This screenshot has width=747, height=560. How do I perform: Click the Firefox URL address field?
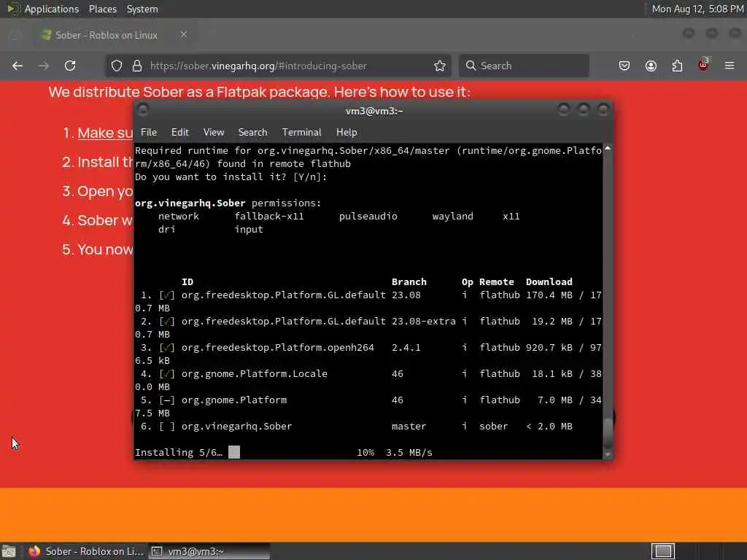276,66
